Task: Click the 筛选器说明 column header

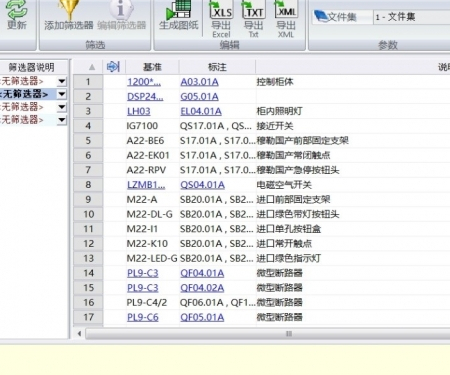Action: pyautogui.click(x=32, y=67)
